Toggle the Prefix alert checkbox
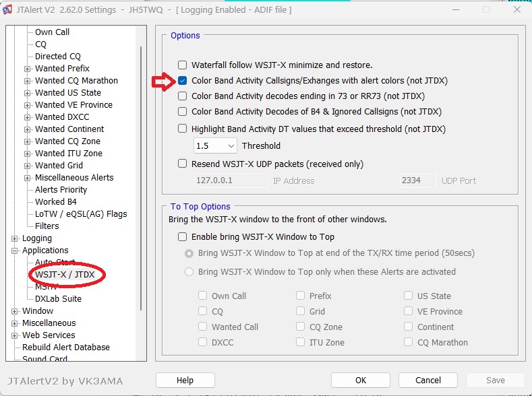 pyautogui.click(x=300, y=296)
